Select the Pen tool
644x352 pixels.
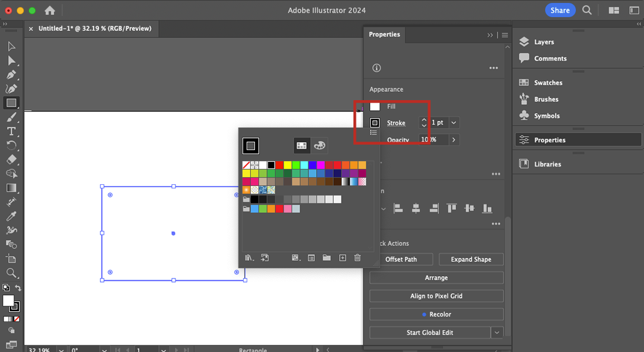click(11, 75)
